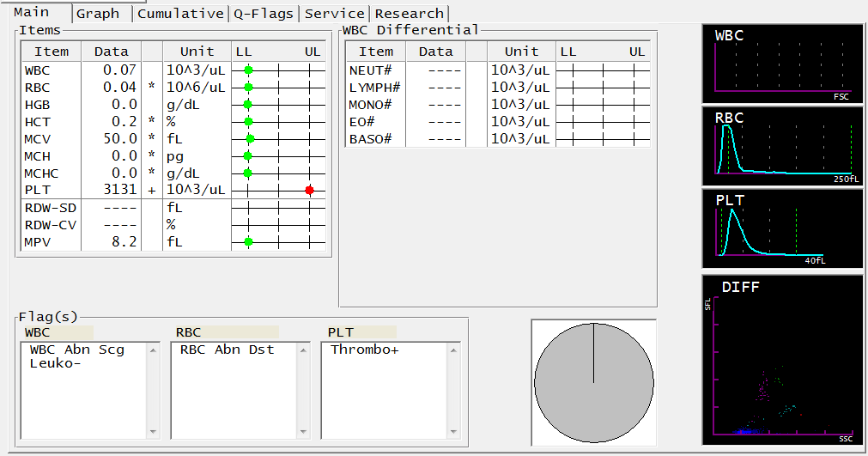
Task: Select the NEUT# item label
Action: tap(370, 70)
